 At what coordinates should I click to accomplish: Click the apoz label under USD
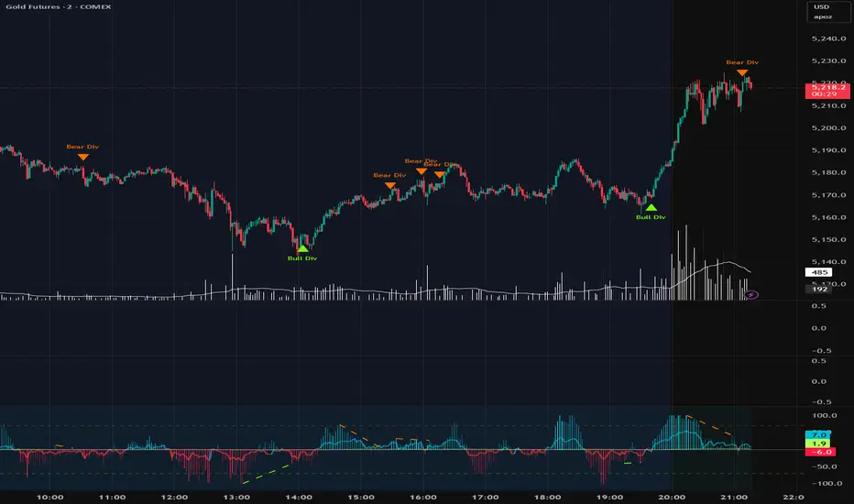(823, 16)
